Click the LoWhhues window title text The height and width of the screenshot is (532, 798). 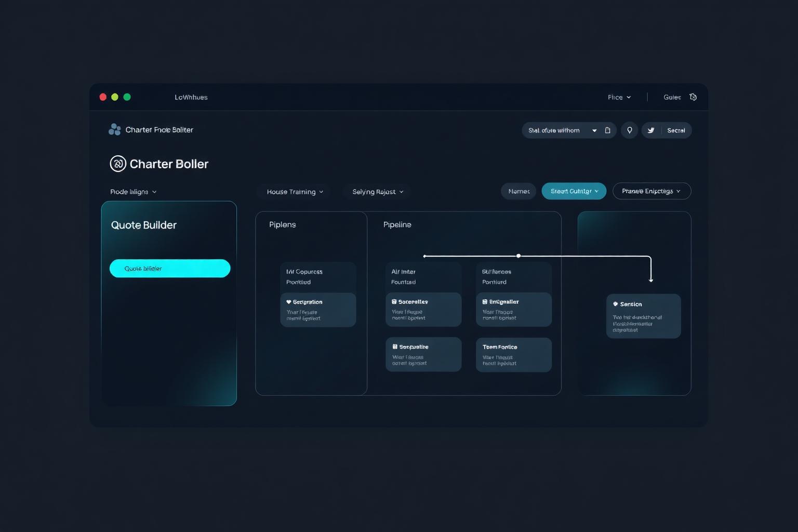click(x=191, y=97)
